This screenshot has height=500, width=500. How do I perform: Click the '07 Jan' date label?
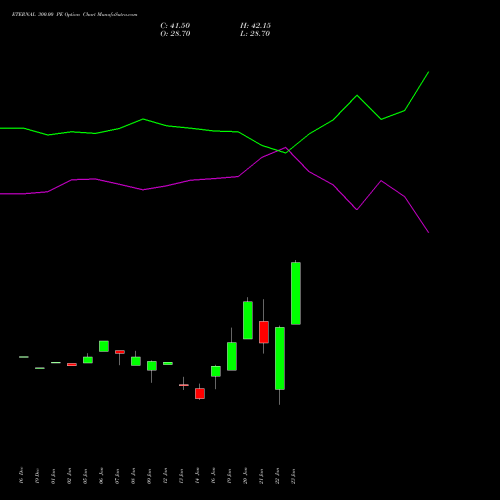click(117, 475)
